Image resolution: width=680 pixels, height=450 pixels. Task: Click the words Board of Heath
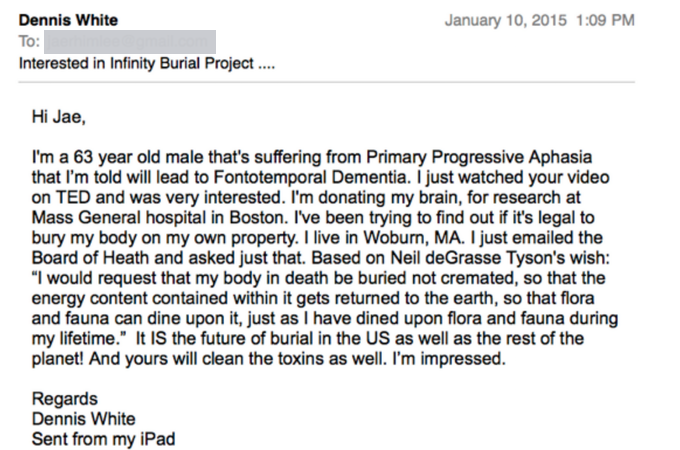(x=90, y=258)
